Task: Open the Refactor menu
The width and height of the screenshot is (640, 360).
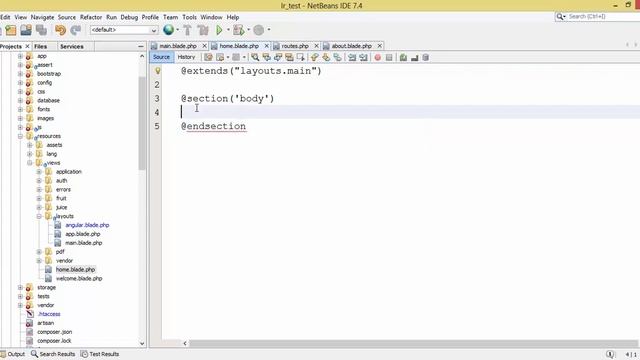Action: tap(91, 17)
